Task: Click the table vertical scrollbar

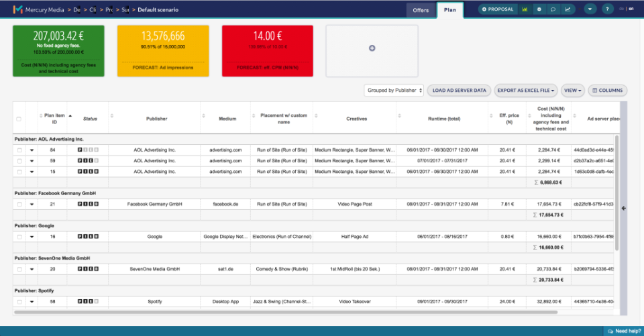Action: [x=616, y=192]
